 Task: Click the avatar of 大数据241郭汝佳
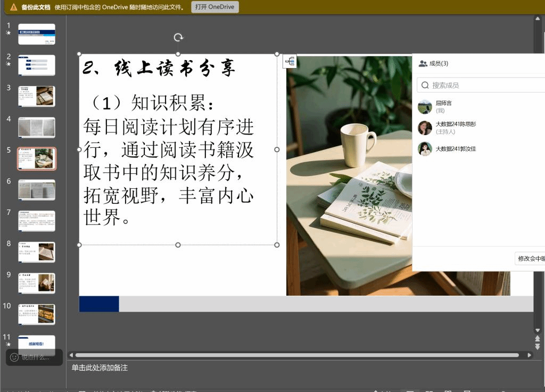425,149
